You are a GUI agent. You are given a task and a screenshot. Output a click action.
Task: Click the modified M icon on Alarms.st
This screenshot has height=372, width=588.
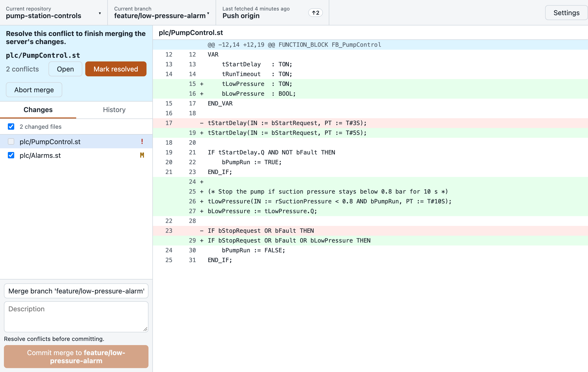(142, 155)
